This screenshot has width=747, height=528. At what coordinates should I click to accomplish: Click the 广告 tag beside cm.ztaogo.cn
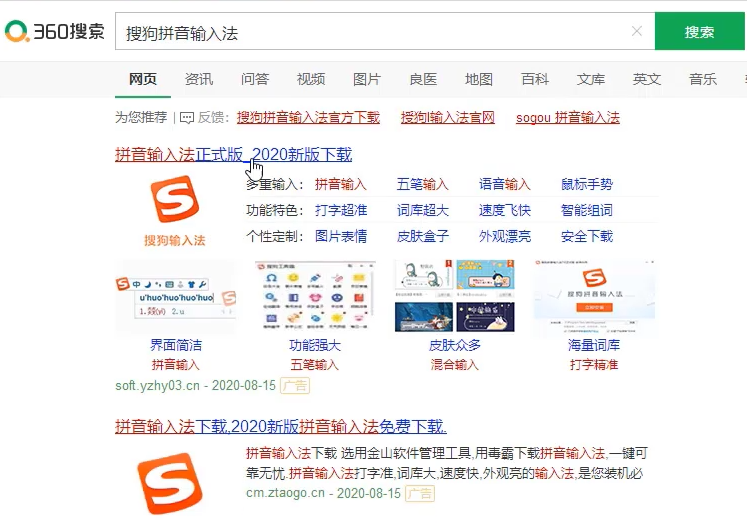coord(420,493)
